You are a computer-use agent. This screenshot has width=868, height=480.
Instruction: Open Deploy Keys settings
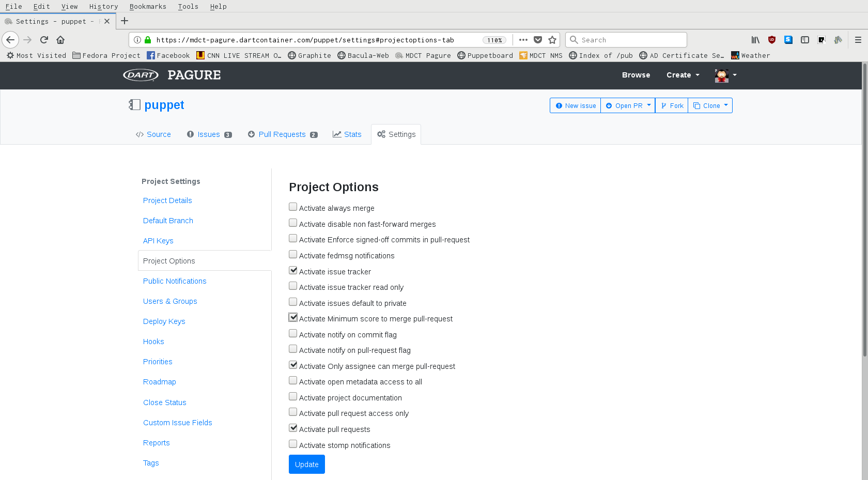tap(164, 321)
